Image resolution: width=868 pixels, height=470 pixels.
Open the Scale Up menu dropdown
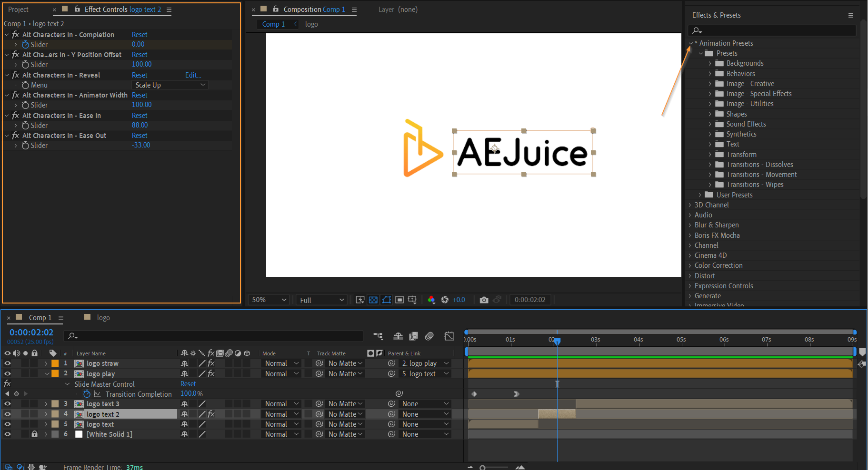170,85
